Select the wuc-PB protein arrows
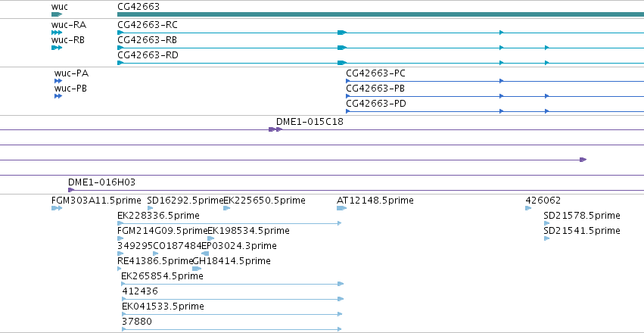 tap(58, 96)
